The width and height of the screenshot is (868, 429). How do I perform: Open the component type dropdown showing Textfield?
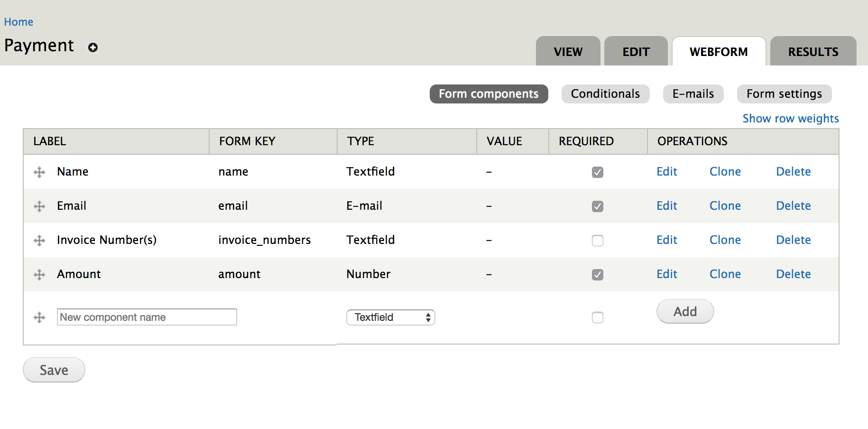(390, 317)
